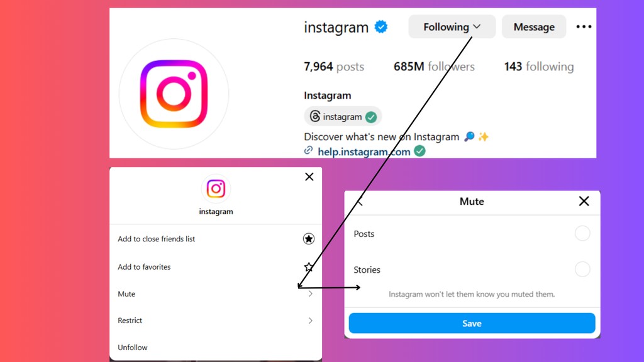Expand the Restrict option chevron
Image resolution: width=644 pixels, height=362 pixels.
311,321
